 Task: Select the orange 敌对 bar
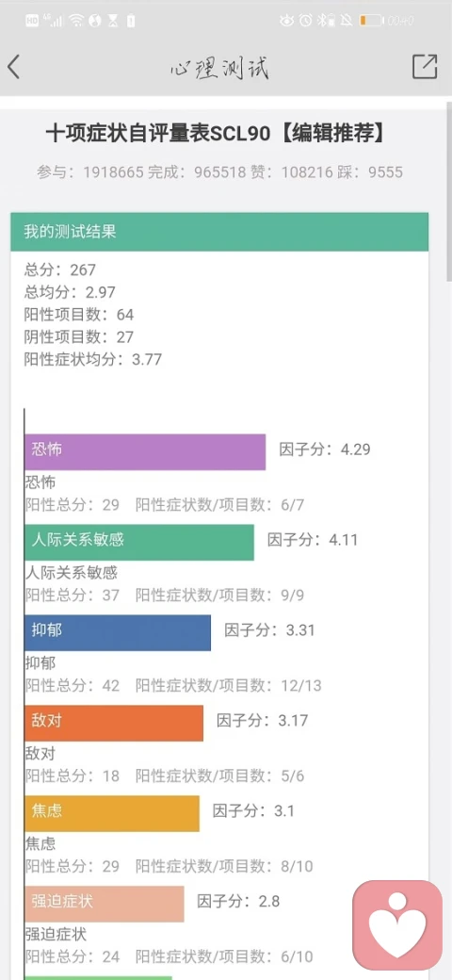pos(114,723)
